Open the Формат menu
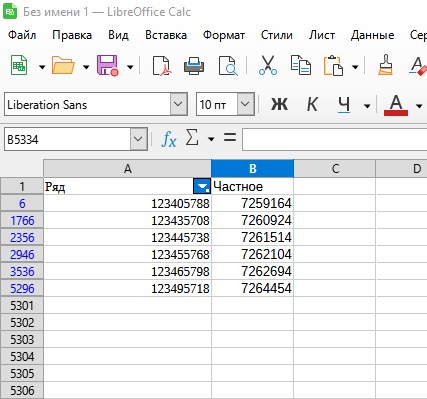 (224, 35)
